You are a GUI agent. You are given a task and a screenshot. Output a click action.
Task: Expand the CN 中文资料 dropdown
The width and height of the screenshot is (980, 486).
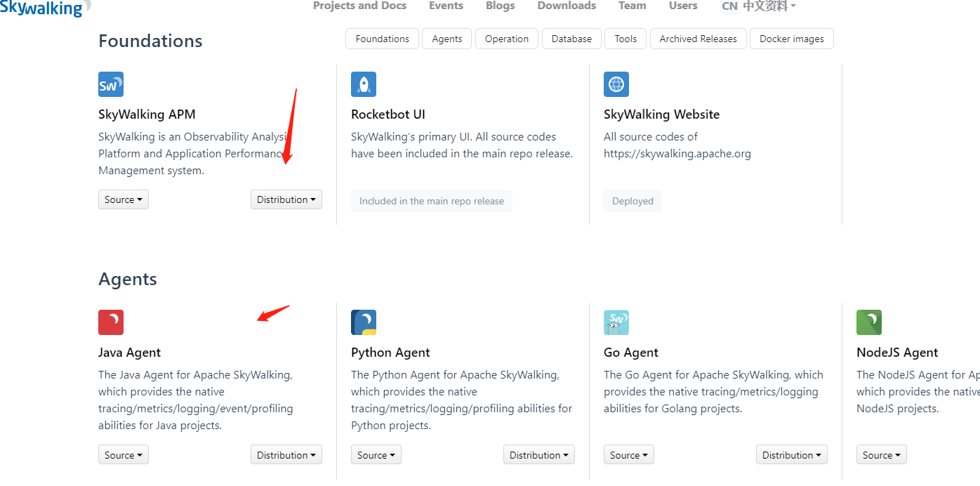[759, 6]
